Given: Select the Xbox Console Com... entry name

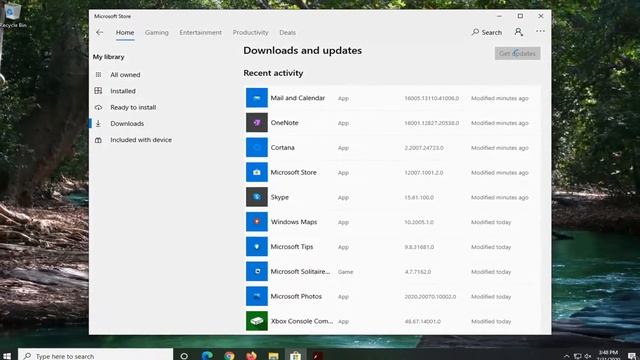Looking at the screenshot, I should point(302,321).
